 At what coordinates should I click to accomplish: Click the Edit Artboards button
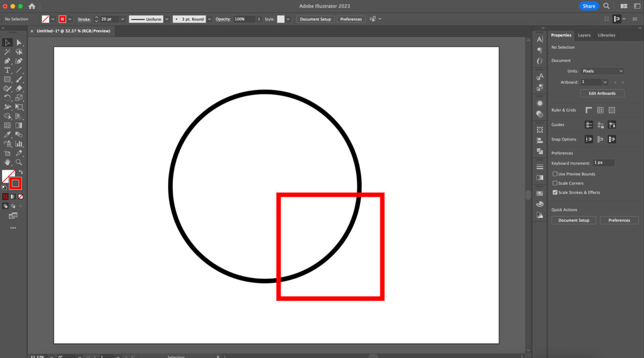coord(602,93)
